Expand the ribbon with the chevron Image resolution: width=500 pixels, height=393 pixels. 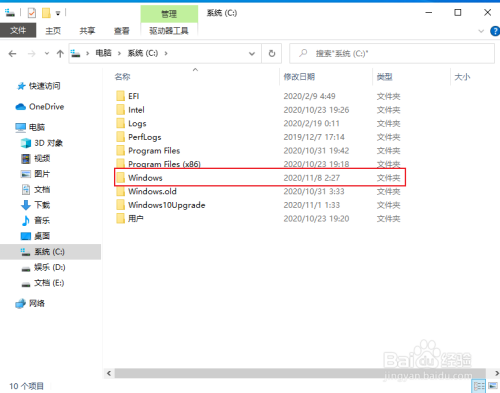coord(481,31)
